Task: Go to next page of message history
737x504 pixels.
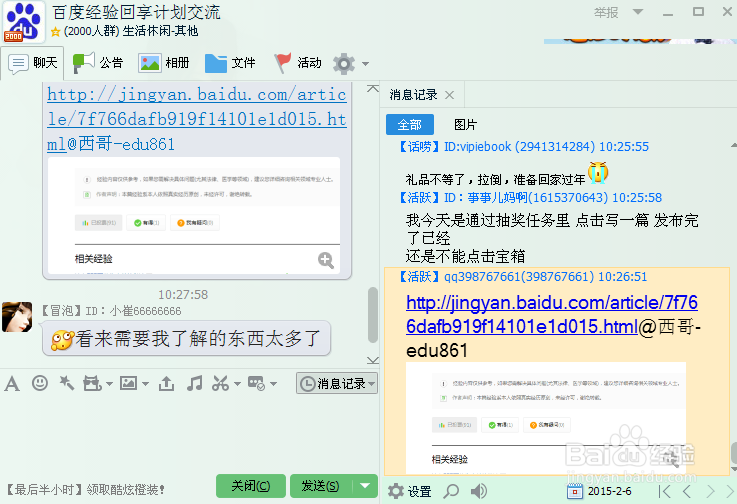Action: [710, 492]
